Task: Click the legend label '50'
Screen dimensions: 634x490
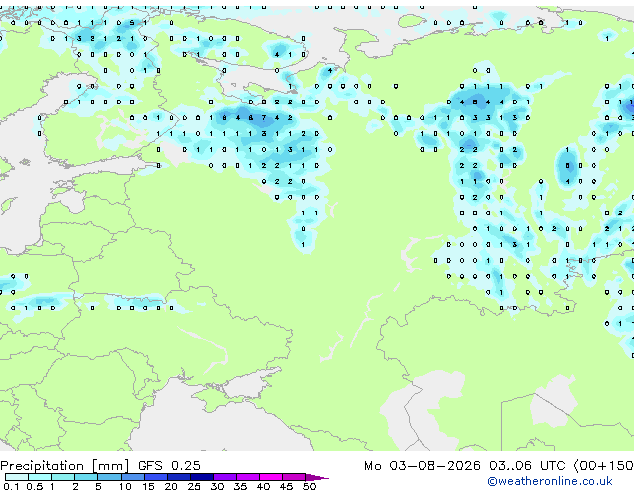Action: coord(309,486)
